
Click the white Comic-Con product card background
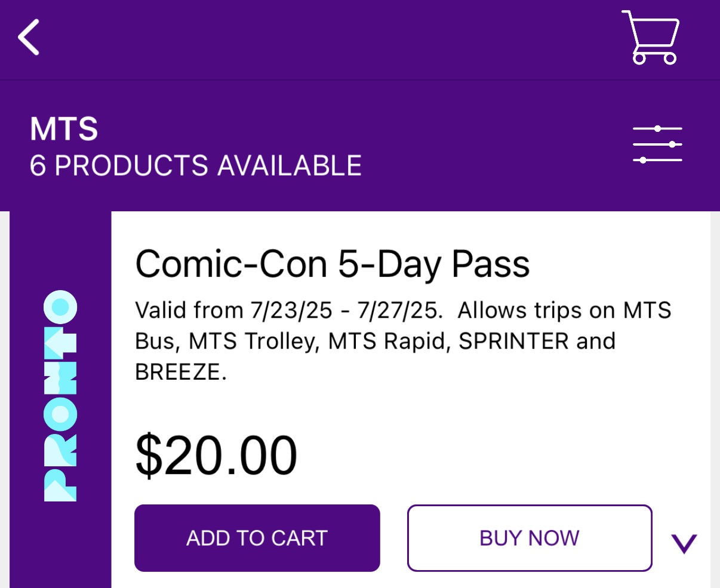pos(411,399)
